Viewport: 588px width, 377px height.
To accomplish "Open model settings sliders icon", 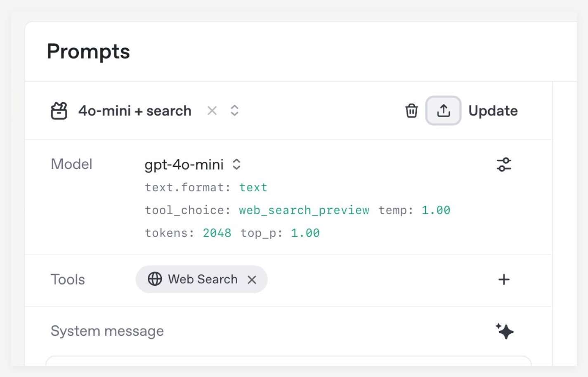I will (504, 165).
